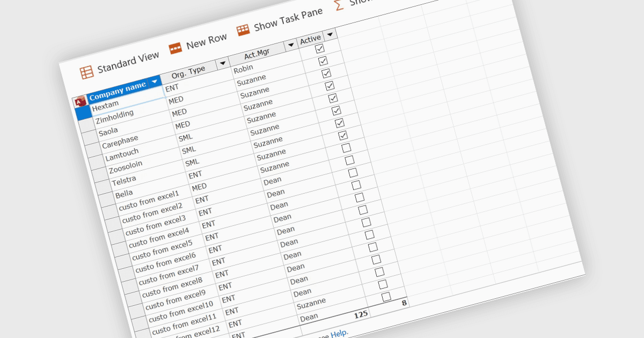Click the custo from excel6 cell
This screenshot has width=644, height=338.
pyautogui.click(x=171, y=263)
